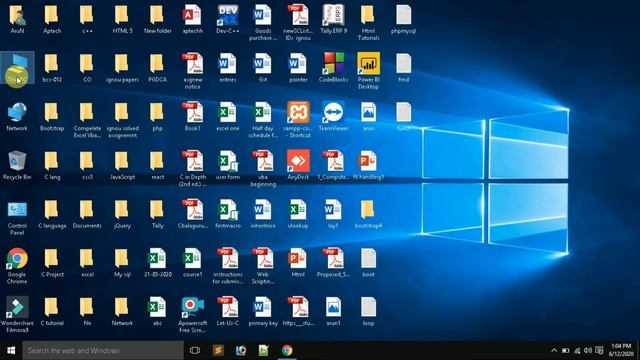This screenshot has height=360, width=640.
Task: Open Task View from the taskbar
Action: point(195,350)
